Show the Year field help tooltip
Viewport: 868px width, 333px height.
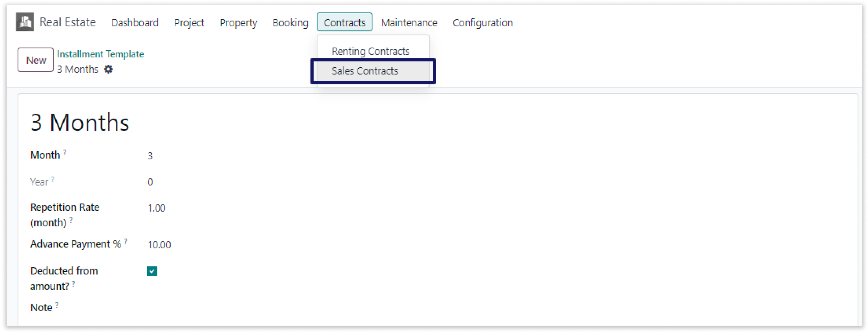(x=53, y=179)
